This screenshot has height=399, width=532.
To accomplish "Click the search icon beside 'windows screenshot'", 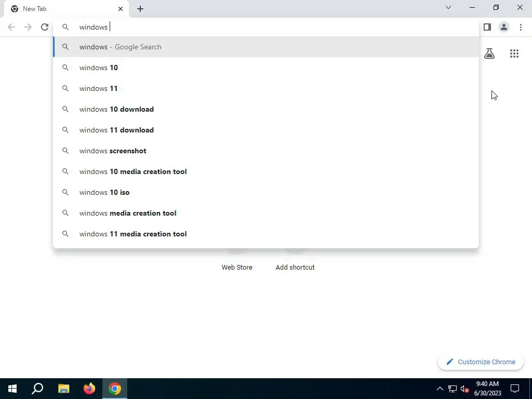I will 65,151.
